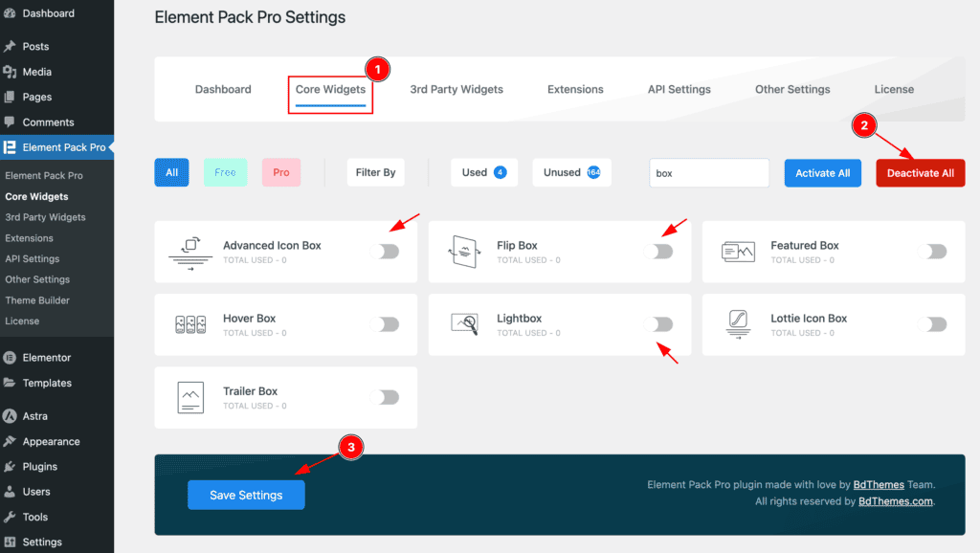
Task: Open API Settings in the sidebar submenu
Action: (32, 258)
